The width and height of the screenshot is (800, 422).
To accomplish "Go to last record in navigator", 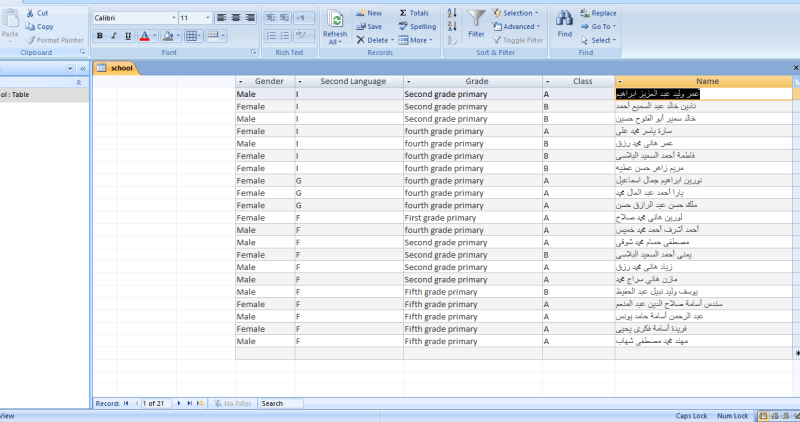I will pyautogui.click(x=189, y=403).
